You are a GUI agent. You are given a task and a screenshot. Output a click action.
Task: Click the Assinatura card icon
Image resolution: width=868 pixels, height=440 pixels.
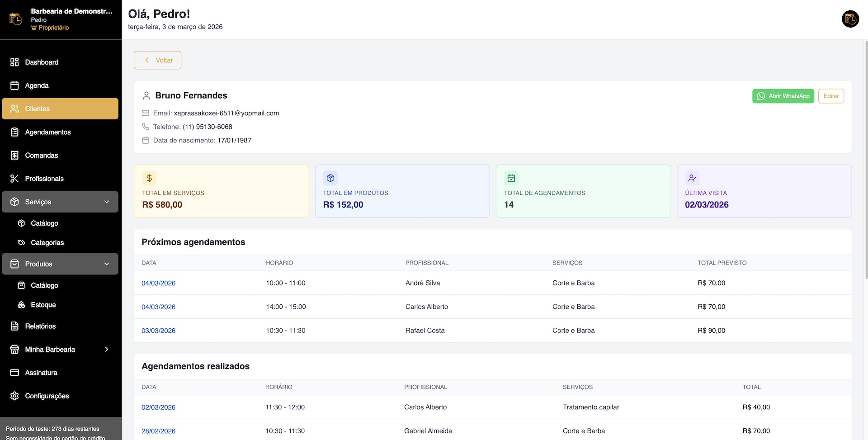[x=14, y=373]
